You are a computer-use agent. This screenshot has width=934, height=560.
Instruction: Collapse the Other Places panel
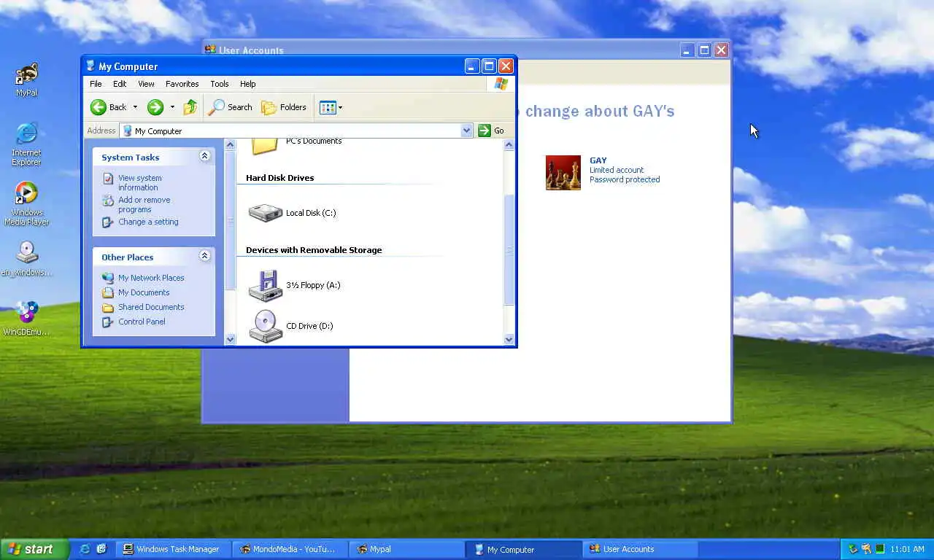coord(204,256)
